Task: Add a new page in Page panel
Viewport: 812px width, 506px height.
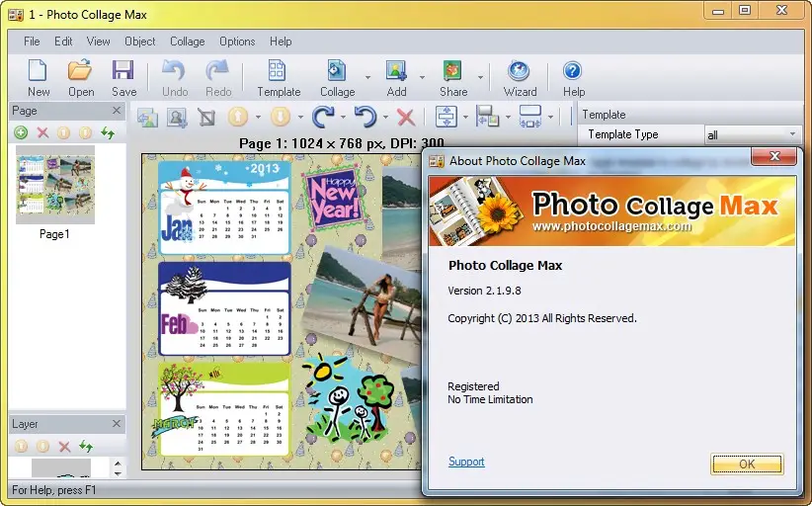Action: tap(21, 133)
